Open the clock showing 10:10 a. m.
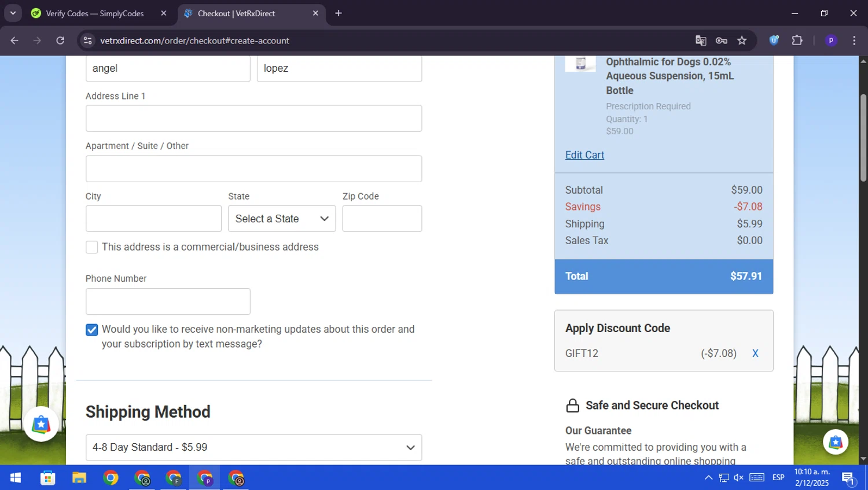The width and height of the screenshot is (868, 490). point(812,478)
